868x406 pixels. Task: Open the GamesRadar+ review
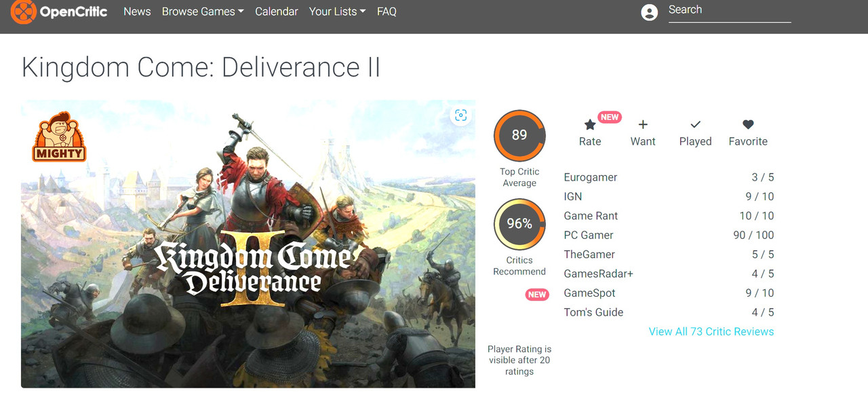pyautogui.click(x=599, y=274)
